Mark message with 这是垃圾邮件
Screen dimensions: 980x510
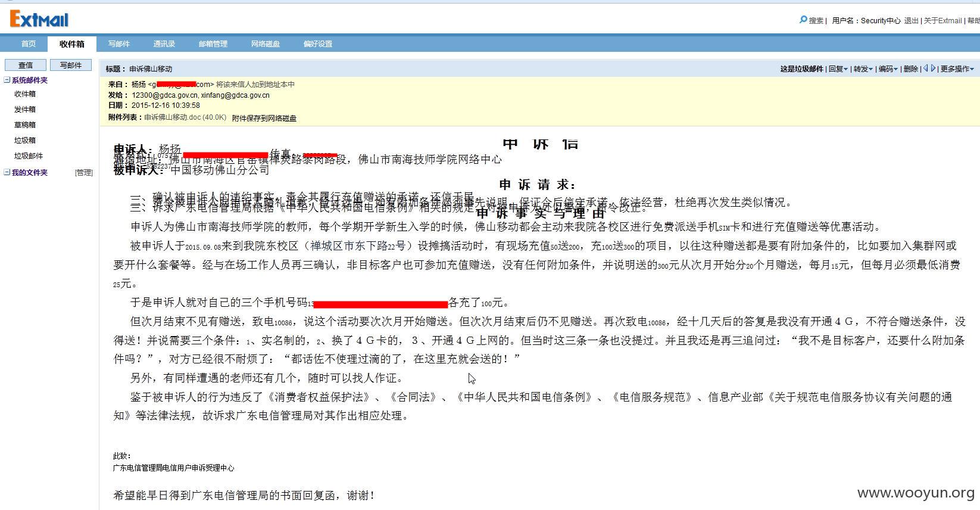click(801, 69)
